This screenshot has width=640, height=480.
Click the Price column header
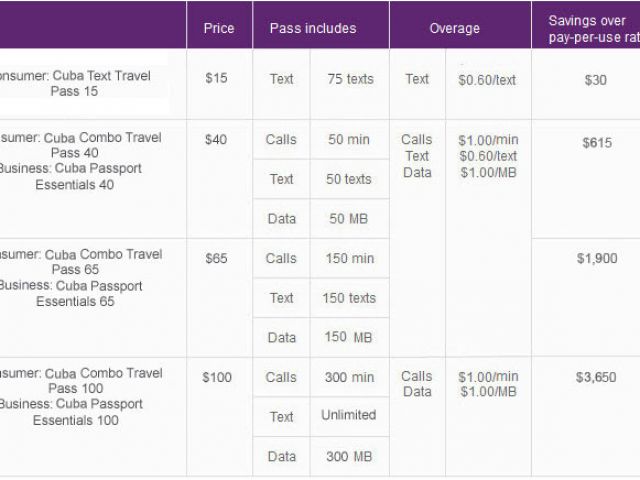pyautogui.click(x=219, y=28)
